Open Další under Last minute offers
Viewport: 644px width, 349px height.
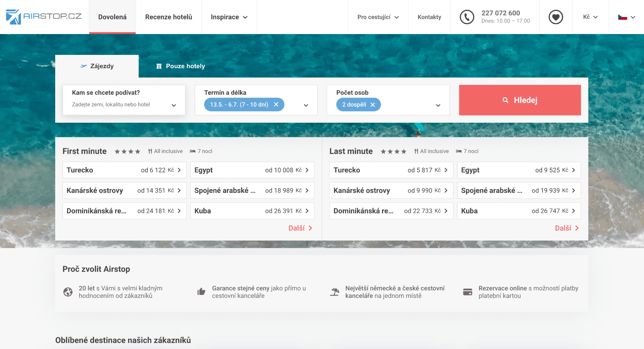566,228
